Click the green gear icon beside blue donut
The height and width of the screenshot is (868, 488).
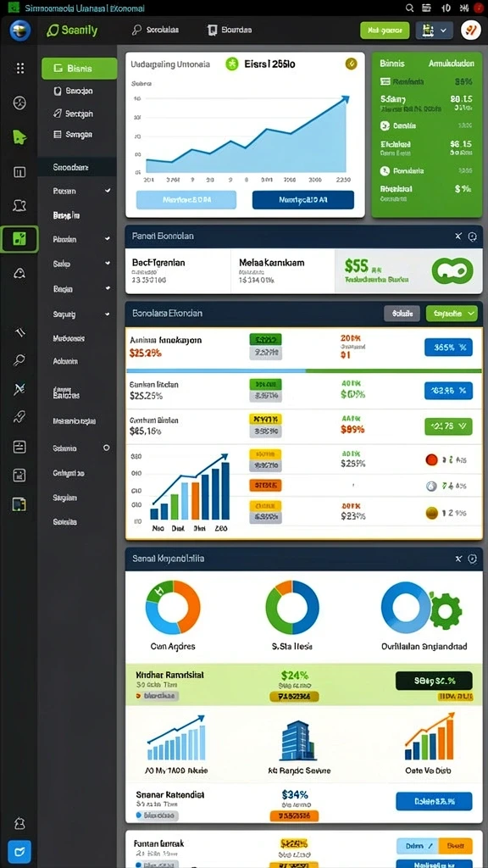click(446, 610)
